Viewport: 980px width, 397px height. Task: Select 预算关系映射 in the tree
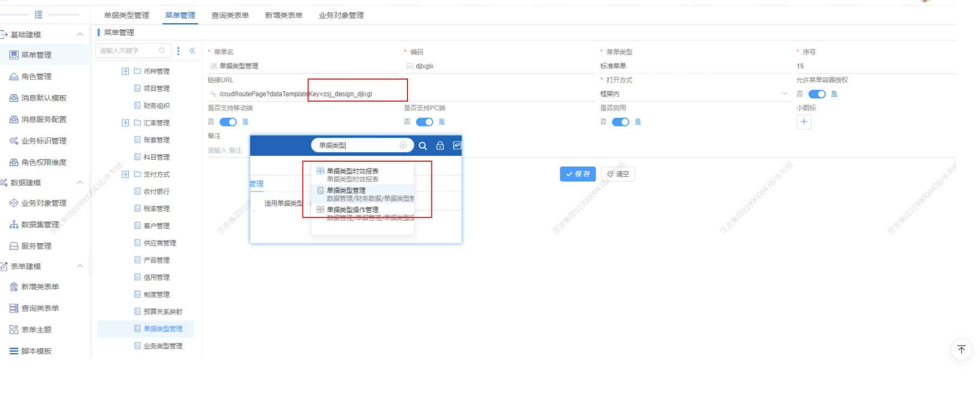coord(163,312)
